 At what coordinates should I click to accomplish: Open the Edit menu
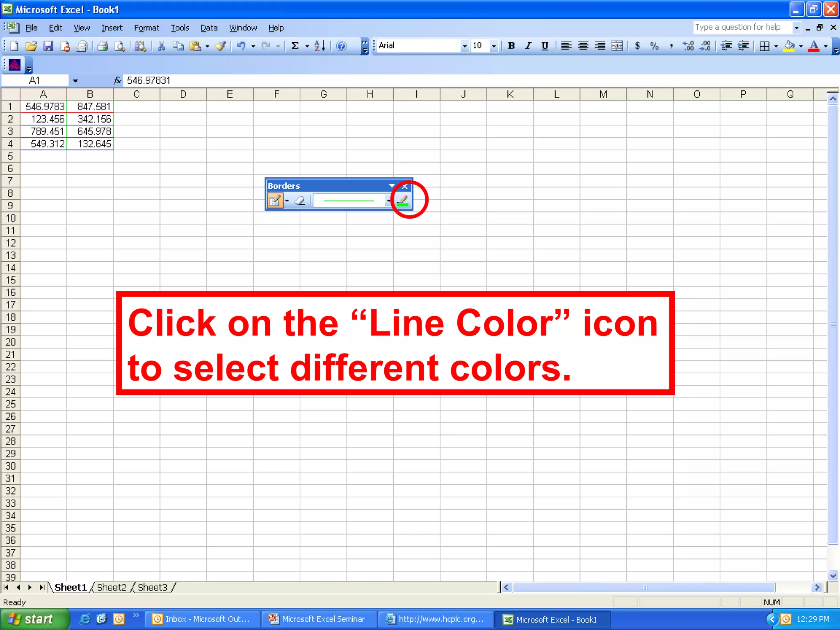click(55, 28)
